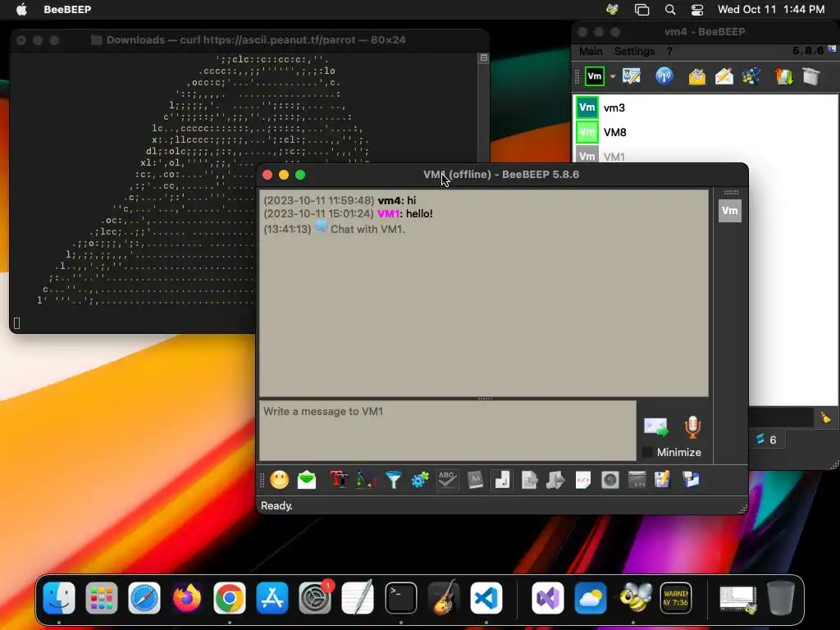This screenshot has height=630, width=840.
Task: Open the Apple menu
Action: pos(21,9)
